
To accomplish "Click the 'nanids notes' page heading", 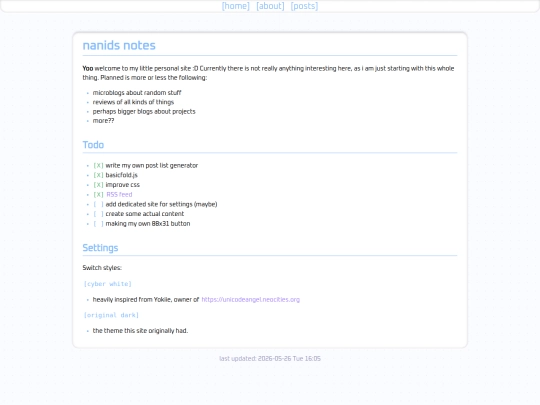I will click(119, 45).
